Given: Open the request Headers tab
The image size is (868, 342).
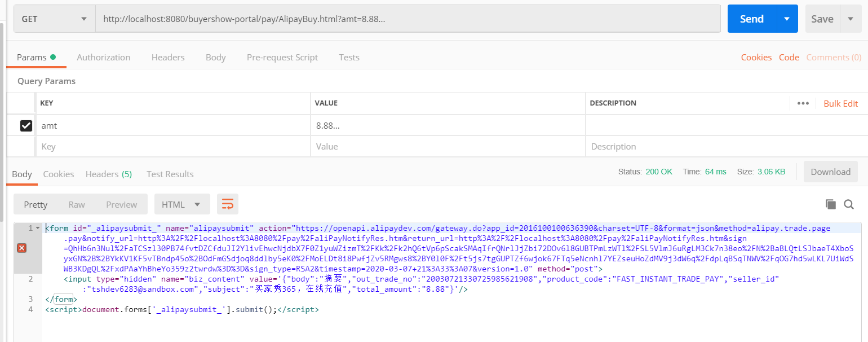Looking at the screenshot, I should point(168,57).
